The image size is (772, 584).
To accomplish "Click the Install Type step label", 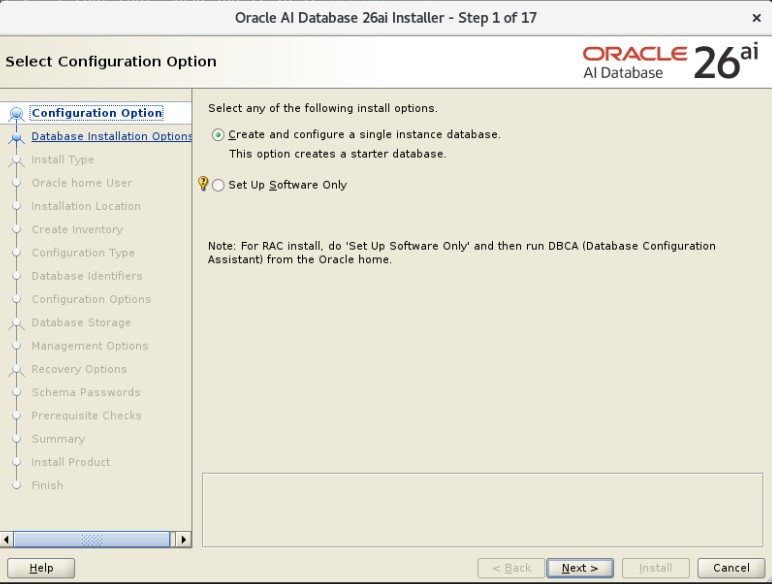I will click(63, 160).
